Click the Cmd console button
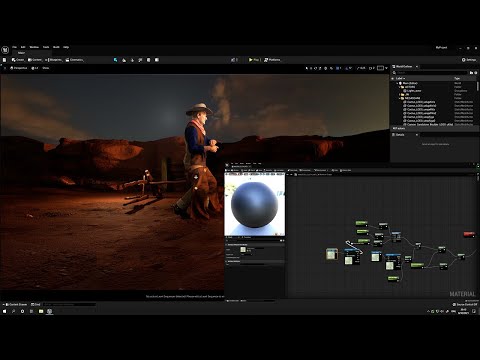The image size is (480, 360). pos(36,305)
